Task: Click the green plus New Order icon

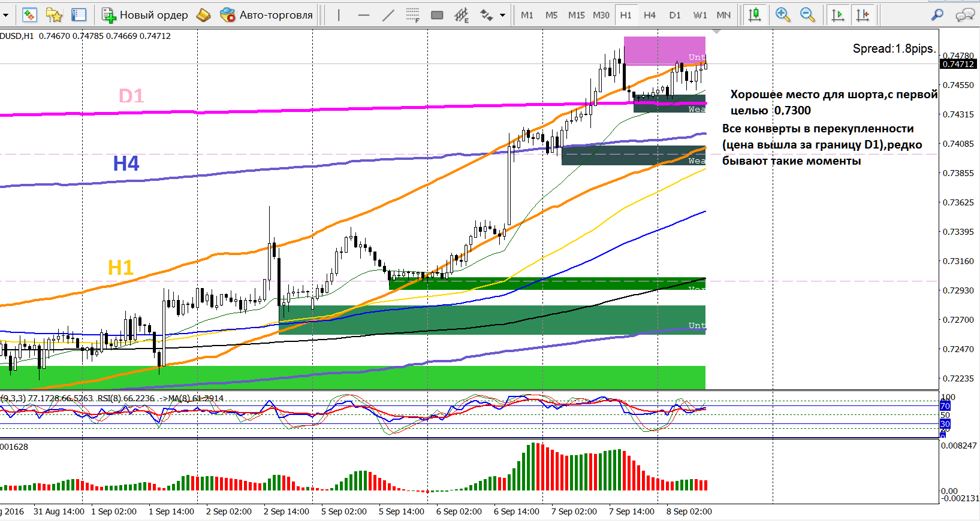Action: [x=108, y=15]
